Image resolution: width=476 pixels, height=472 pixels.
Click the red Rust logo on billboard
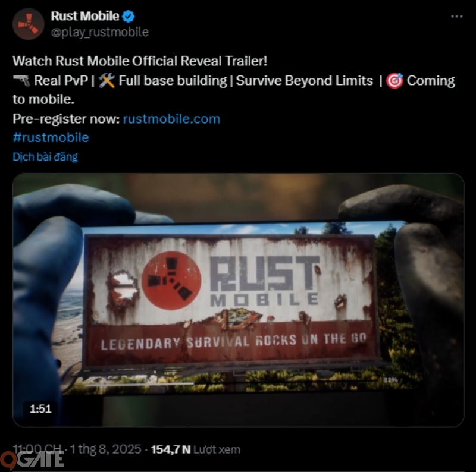point(171,280)
